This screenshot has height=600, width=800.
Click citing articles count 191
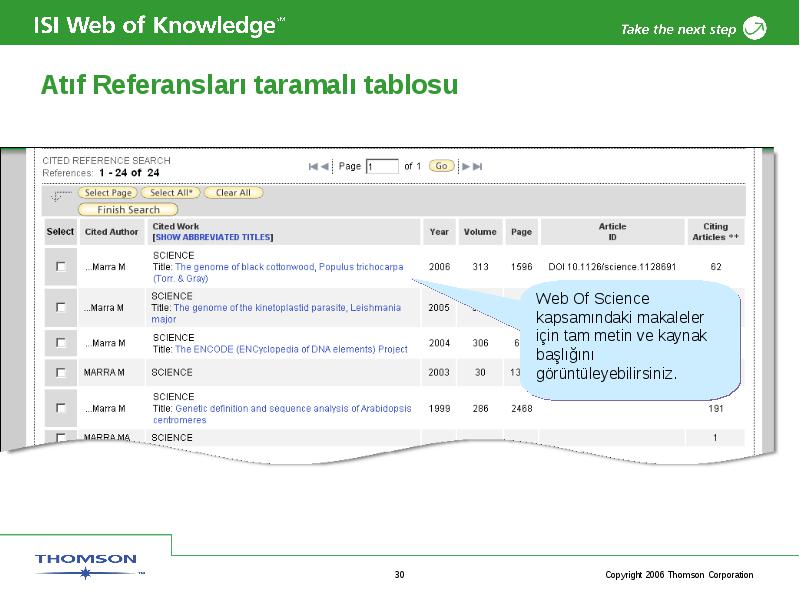[715, 408]
